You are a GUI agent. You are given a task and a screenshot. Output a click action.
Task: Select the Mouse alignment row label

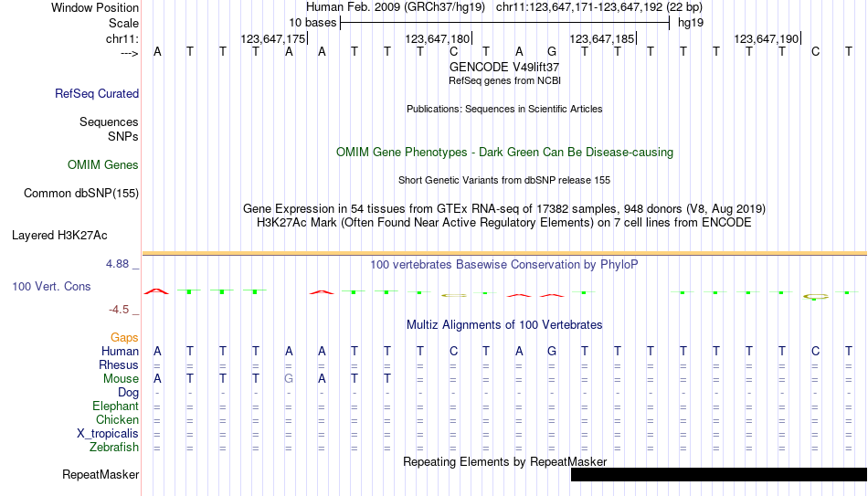pos(122,379)
